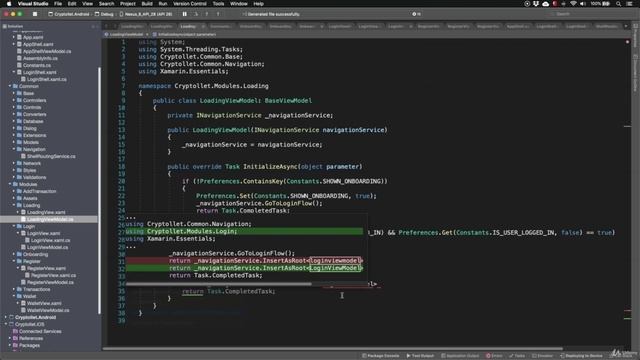Open the Nexus device target selector

146,14
